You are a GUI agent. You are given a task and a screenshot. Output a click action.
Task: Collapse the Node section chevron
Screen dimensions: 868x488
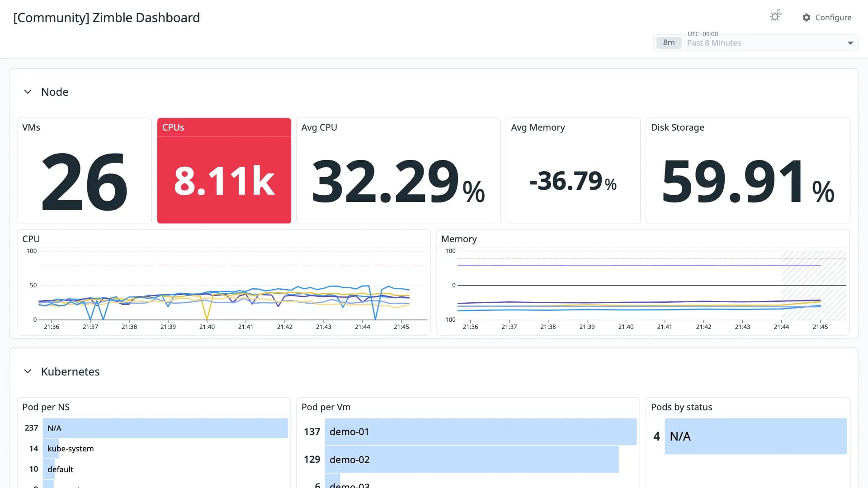pyautogui.click(x=28, y=92)
